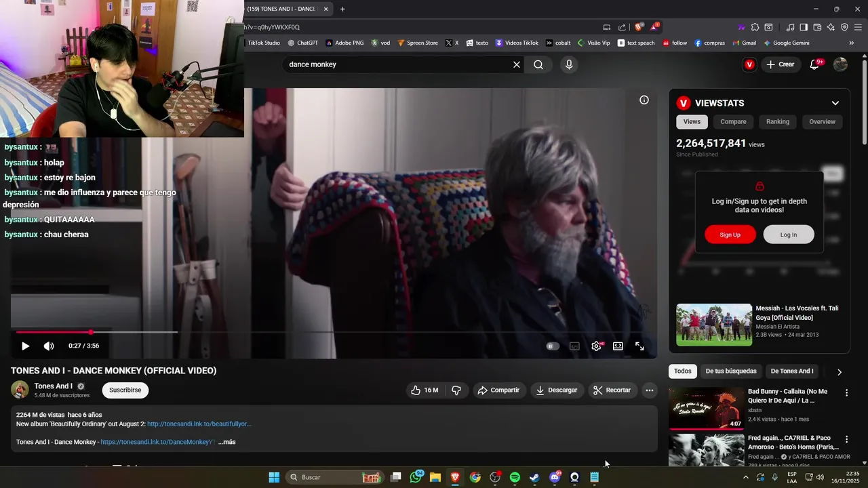Viewport: 868px width, 488px height.
Task: Click the red Sign Up button
Action: (x=730, y=235)
